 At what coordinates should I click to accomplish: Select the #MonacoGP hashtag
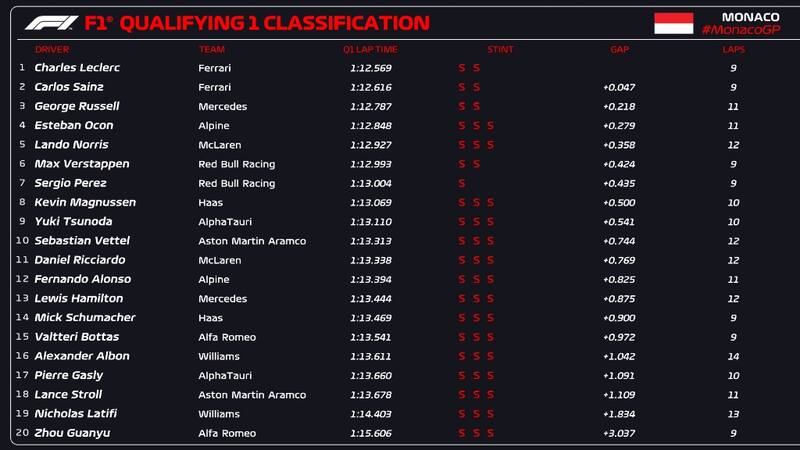click(x=739, y=31)
